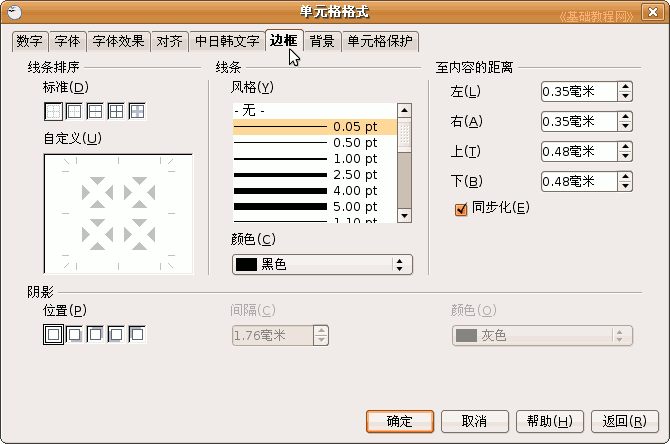This screenshot has width=670, height=444.
Task: Decrease the 上 spacing value
Action: click(x=625, y=156)
